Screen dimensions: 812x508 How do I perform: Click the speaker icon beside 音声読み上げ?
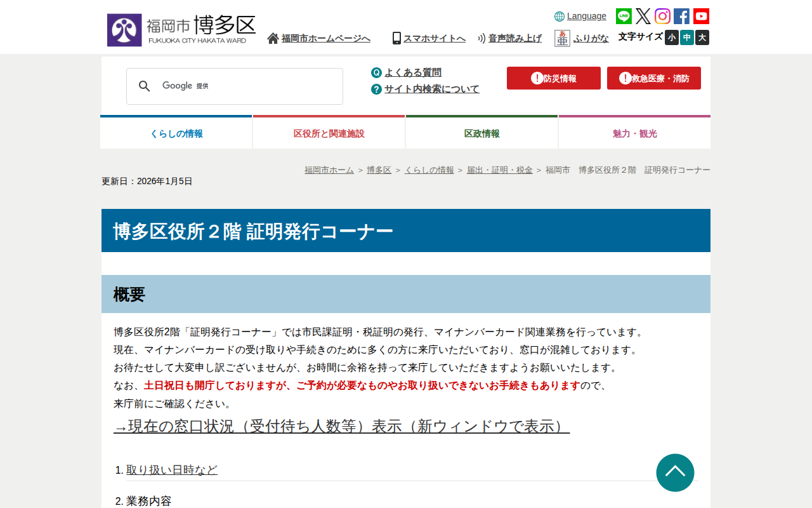coord(481,38)
